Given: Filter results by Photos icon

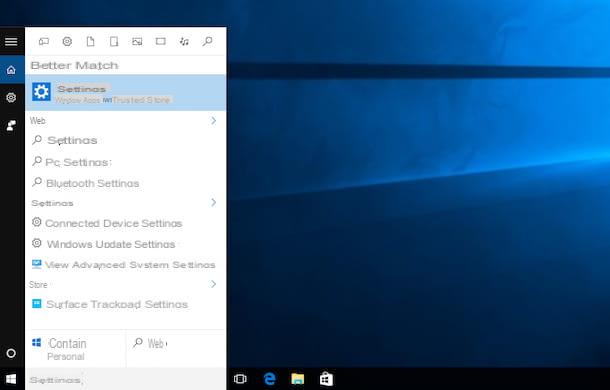Looking at the screenshot, I should click(137, 41).
